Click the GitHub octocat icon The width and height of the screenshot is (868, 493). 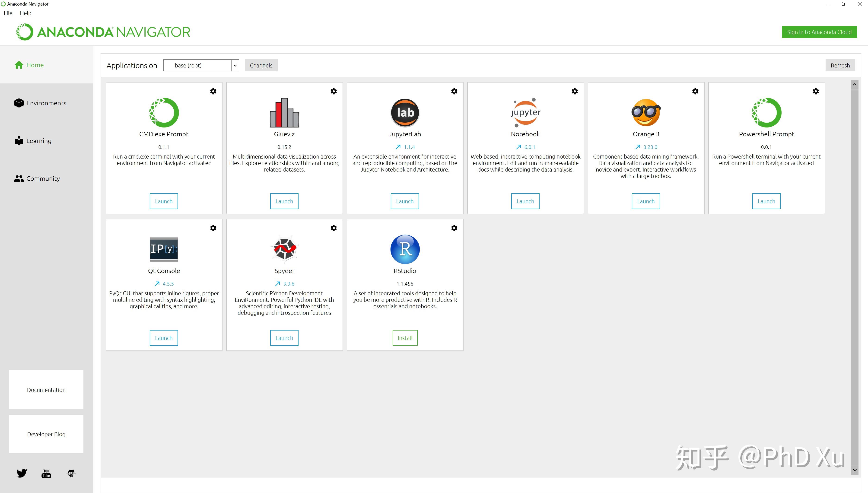[71, 473]
